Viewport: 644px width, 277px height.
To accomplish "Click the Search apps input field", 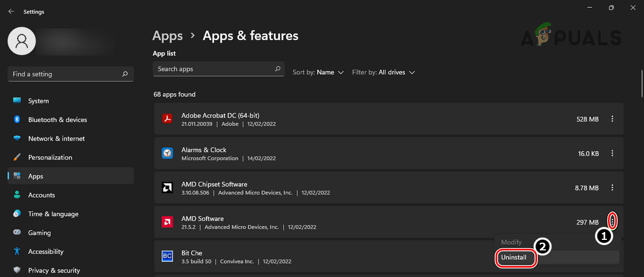I will (x=213, y=69).
